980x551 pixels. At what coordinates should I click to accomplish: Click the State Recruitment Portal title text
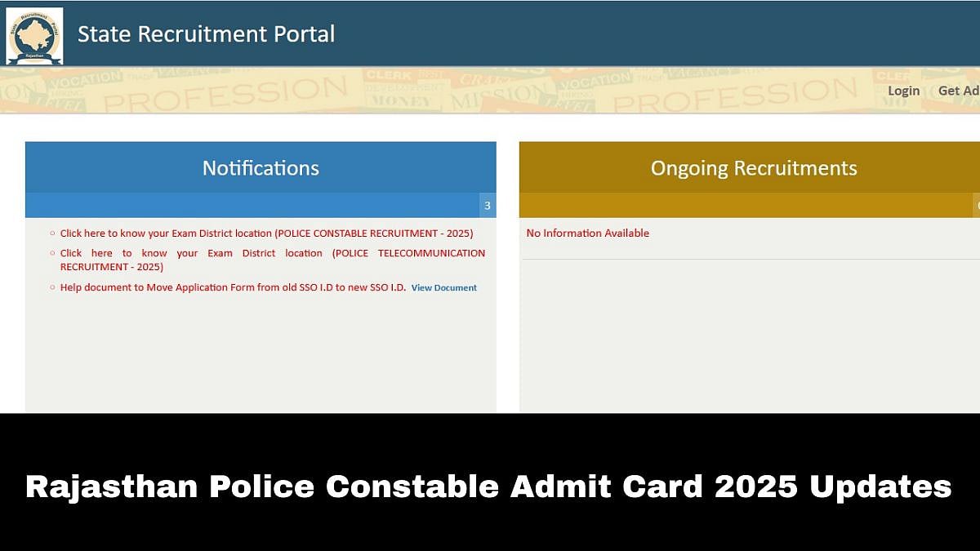(x=206, y=34)
